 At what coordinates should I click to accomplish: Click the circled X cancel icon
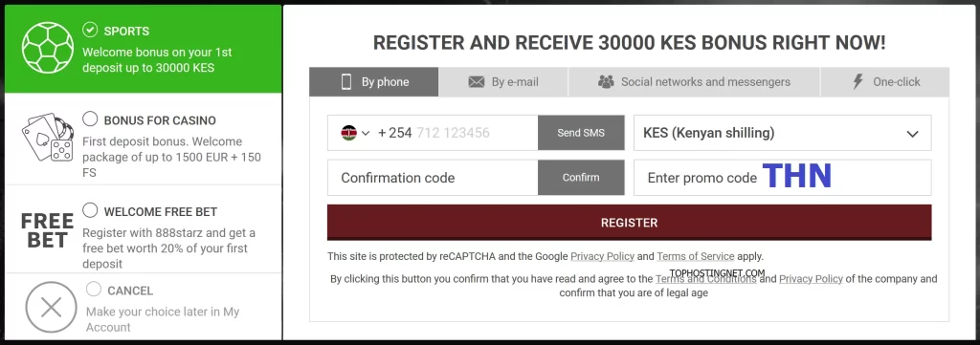coord(52,308)
